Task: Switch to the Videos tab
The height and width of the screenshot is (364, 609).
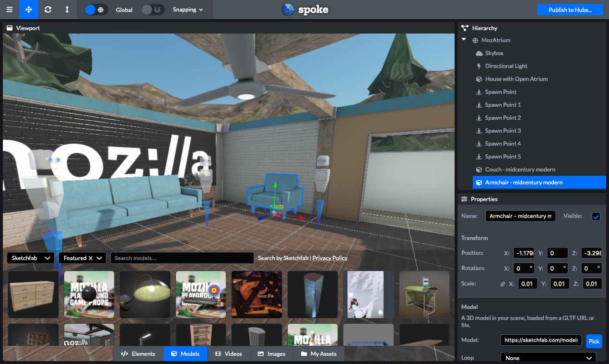Action: (x=228, y=354)
